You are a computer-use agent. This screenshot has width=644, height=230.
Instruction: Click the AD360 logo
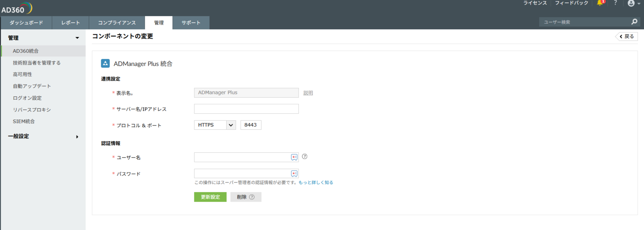[x=17, y=8]
